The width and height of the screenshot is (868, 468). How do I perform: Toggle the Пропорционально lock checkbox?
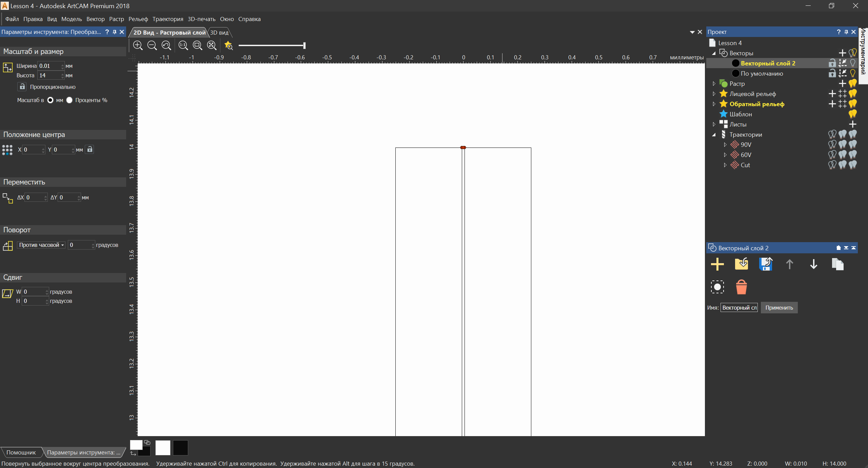(x=22, y=87)
